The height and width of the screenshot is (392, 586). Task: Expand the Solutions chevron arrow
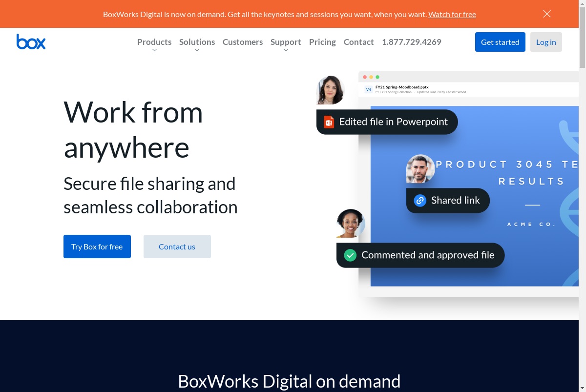tap(197, 50)
